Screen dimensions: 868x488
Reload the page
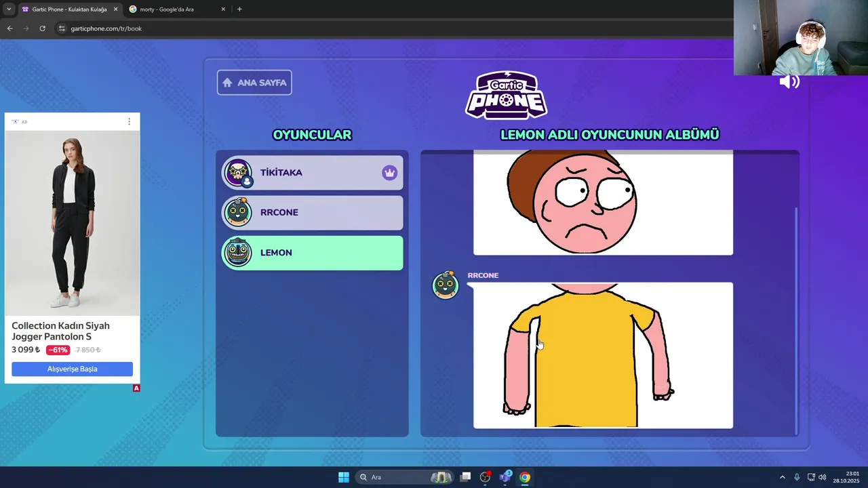coord(42,28)
